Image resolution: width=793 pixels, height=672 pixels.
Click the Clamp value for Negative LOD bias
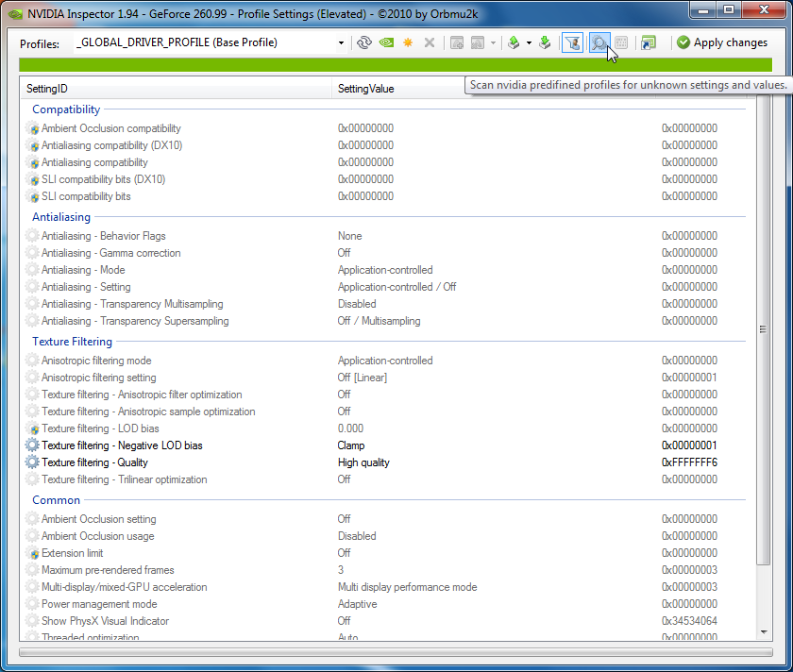(351, 445)
